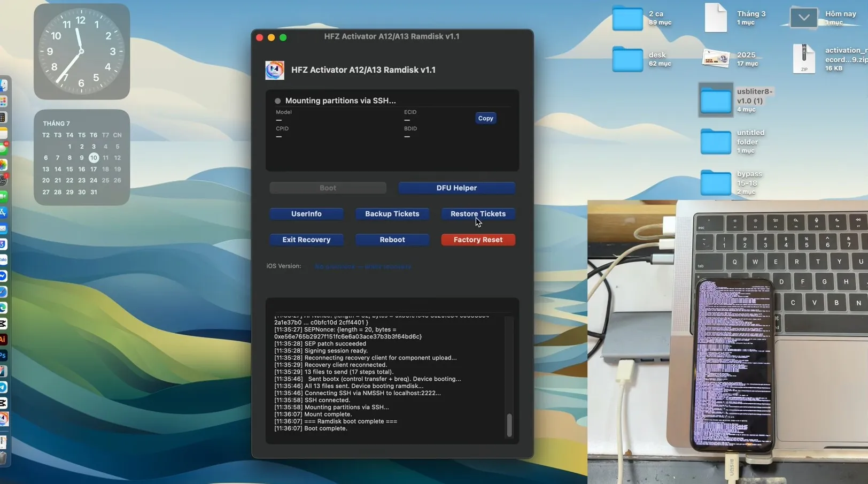Click the grey status dot beside Mounting partitions
Screen dimensions: 868x484
(277, 101)
